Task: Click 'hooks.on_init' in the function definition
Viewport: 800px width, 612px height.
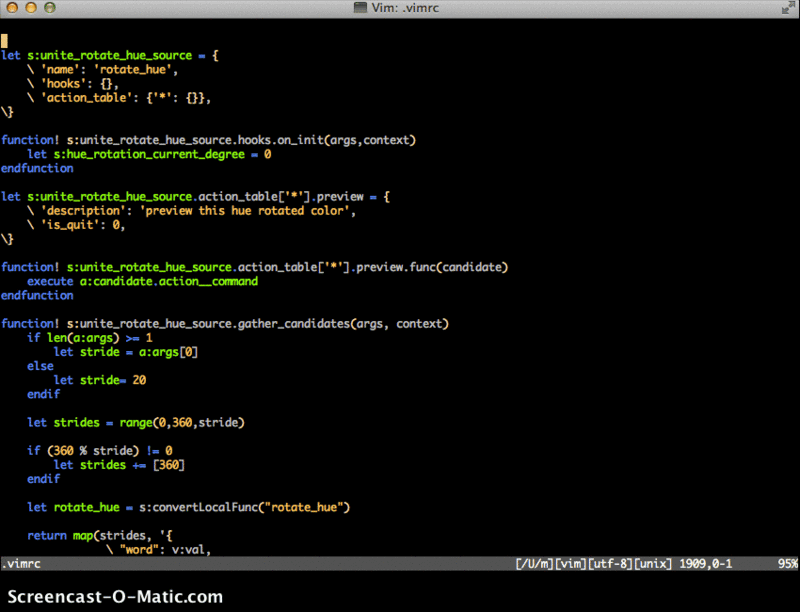Action: (x=283, y=140)
